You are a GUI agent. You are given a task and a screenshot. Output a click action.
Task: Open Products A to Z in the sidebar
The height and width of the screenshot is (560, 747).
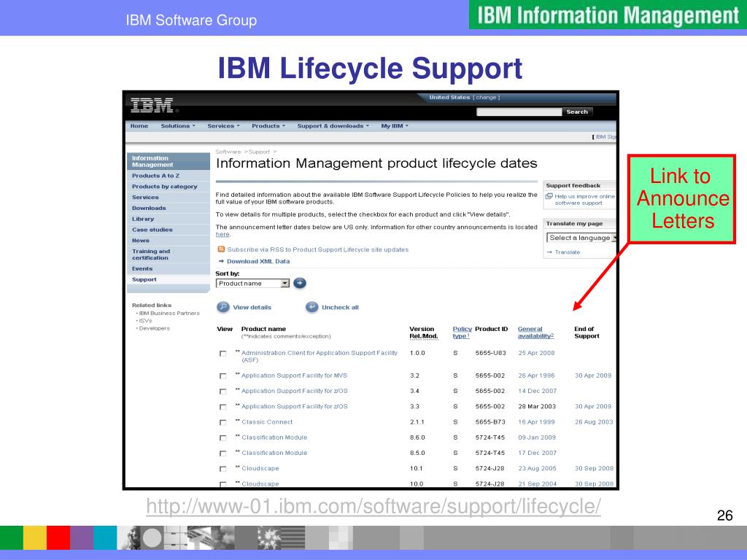pos(156,176)
